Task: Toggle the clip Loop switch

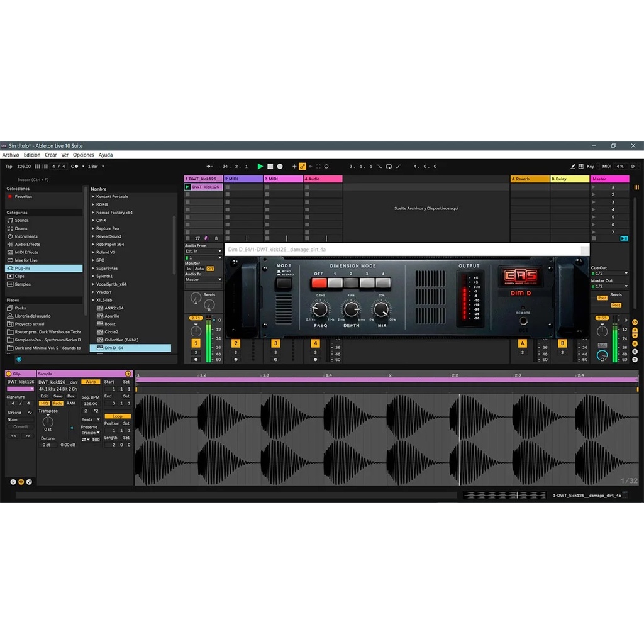Action: [x=118, y=416]
